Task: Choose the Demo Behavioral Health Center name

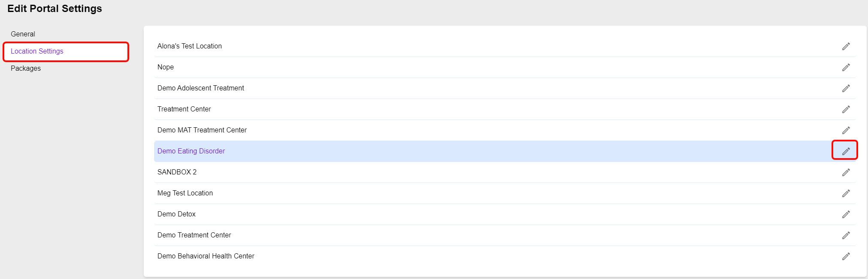Action: [x=206, y=256]
